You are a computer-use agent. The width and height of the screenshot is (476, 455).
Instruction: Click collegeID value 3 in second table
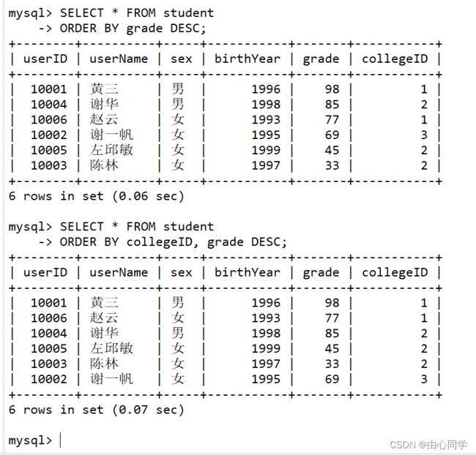pos(424,379)
